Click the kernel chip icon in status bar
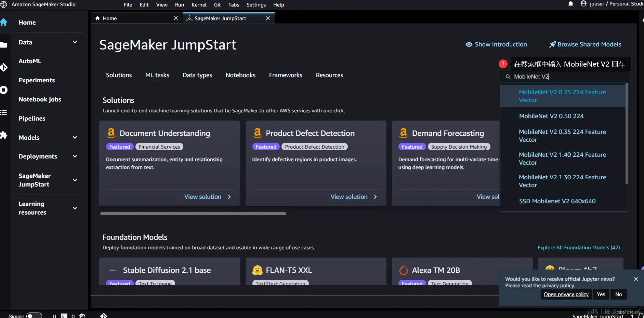The image size is (644, 318). click(82, 316)
